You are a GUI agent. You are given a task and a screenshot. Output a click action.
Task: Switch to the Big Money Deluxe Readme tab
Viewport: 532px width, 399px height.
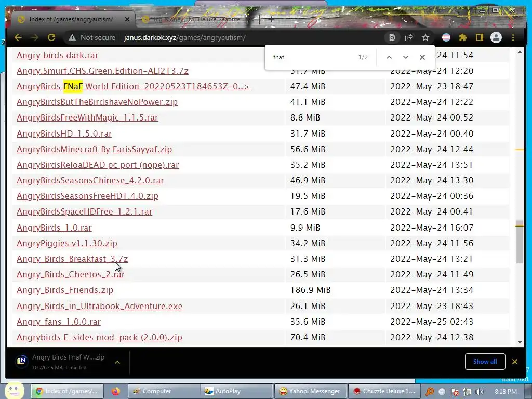[x=197, y=19]
